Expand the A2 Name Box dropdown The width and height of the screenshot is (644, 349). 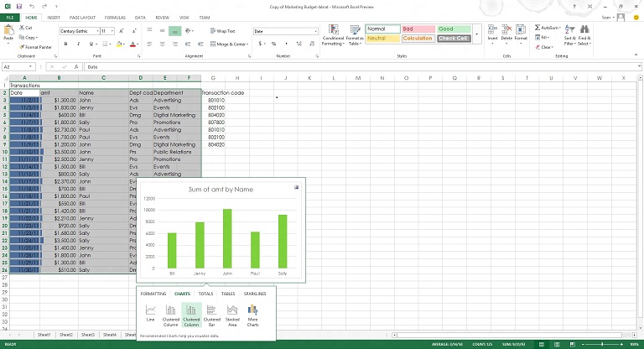click(x=30, y=66)
